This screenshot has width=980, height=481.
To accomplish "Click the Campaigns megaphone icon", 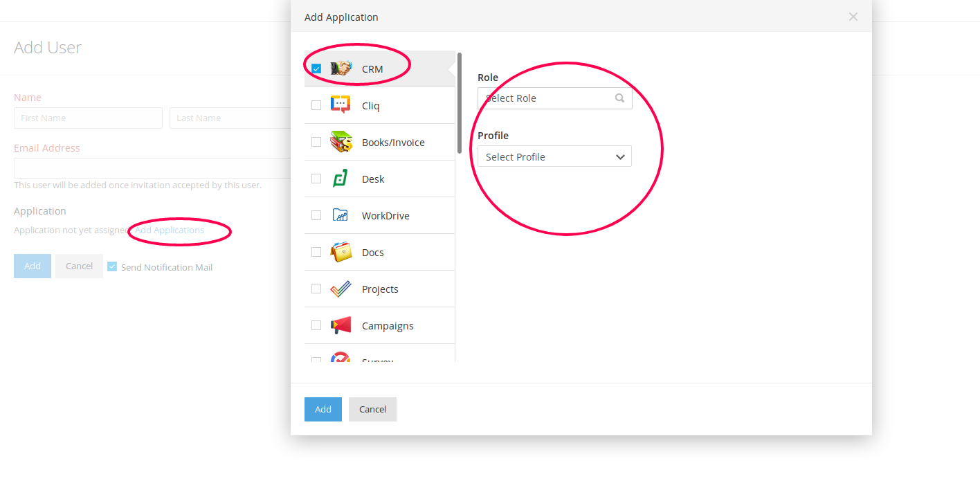I will tap(341, 325).
